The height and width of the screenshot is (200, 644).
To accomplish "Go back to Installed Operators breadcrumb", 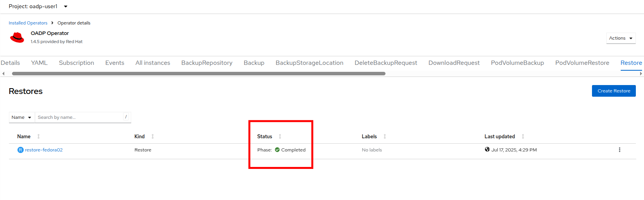I will coord(28,23).
